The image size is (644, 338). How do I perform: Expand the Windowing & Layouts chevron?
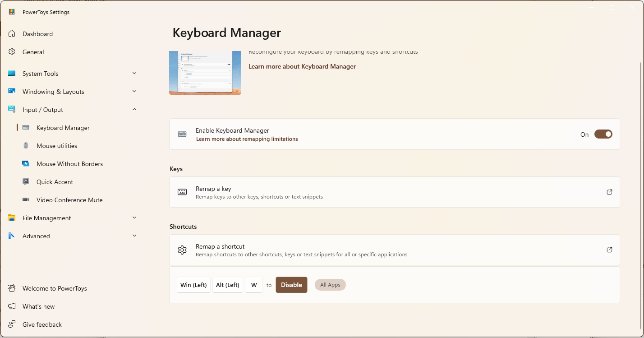pyautogui.click(x=134, y=91)
